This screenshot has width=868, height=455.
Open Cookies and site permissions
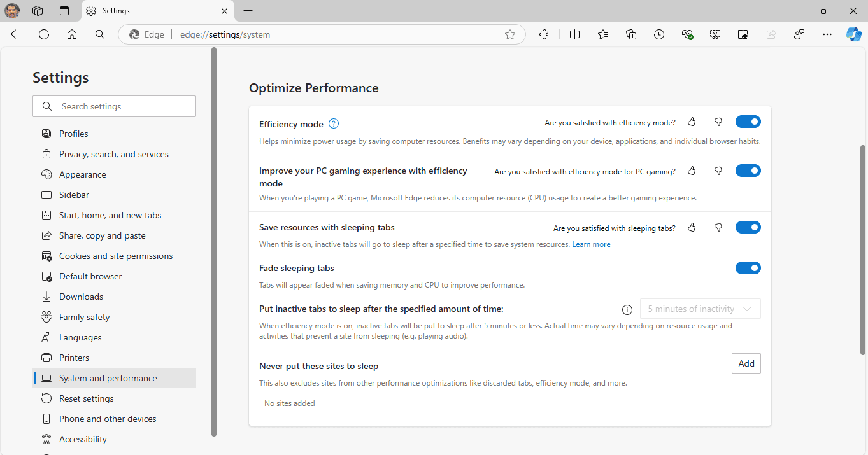114,256
